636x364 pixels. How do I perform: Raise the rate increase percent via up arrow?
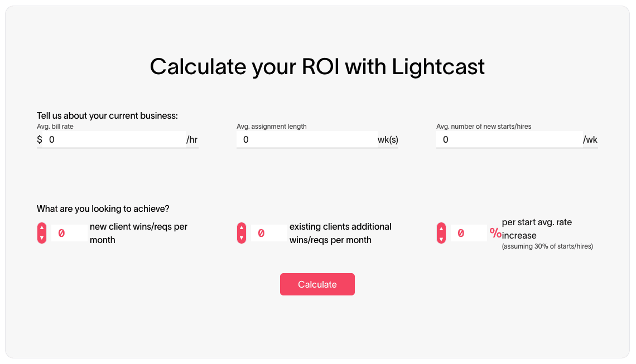(441, 228)
